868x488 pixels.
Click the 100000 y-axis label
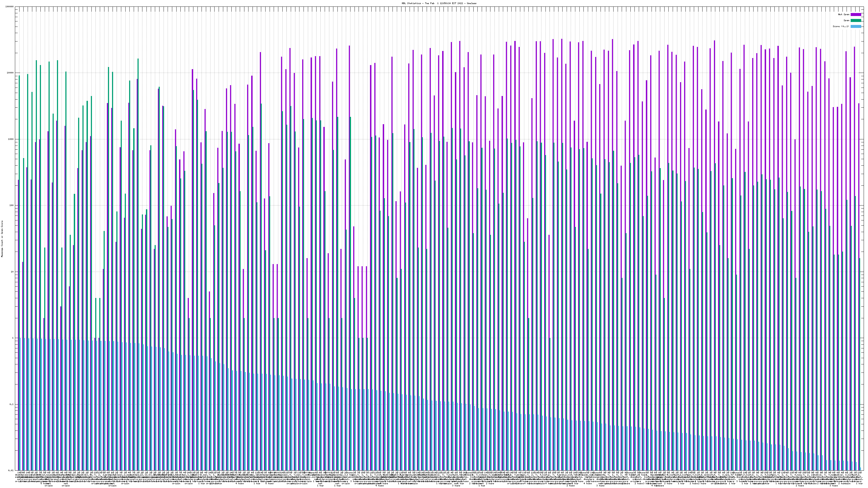(x=10, y=7)
